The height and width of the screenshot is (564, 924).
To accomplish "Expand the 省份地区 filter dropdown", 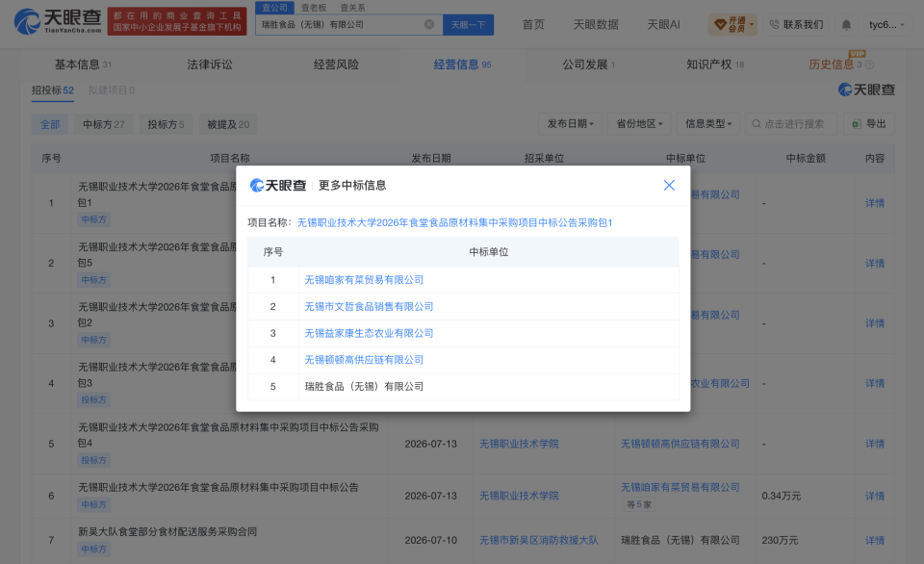I will pos(639,124).
